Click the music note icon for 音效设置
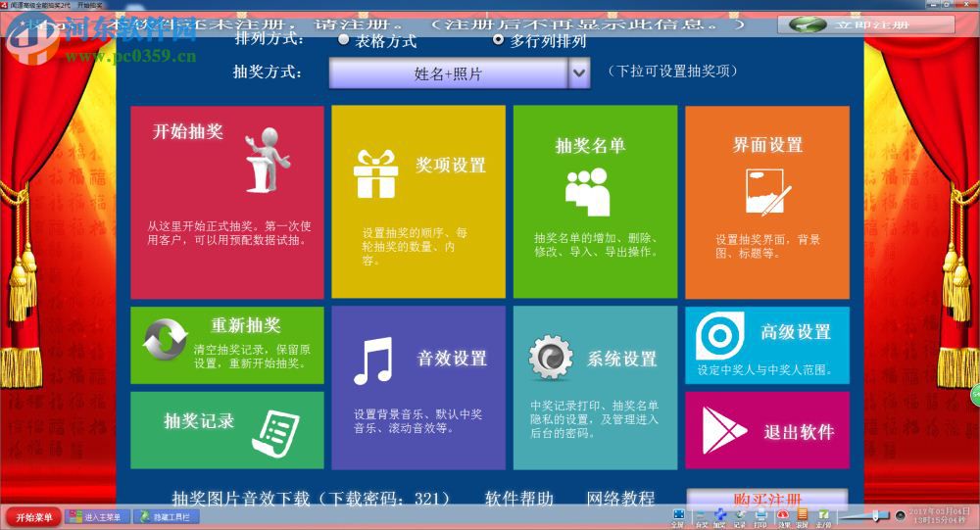Screen dimensions: 980x530 coord(373,361)
